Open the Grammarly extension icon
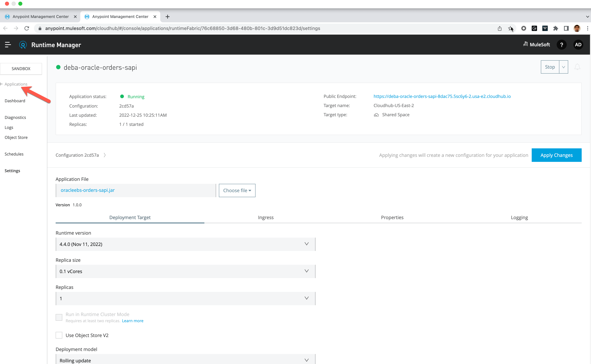This screenshot has height=364, width=591. pos(534,28)
